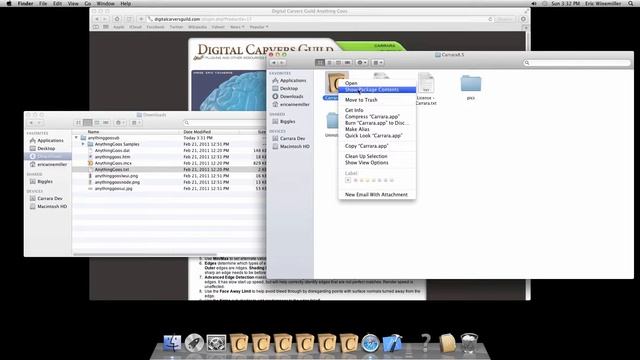This screenshot has width=640, height=360.
Task: Open action gear dropdown in Carrara8.5 window
Action: coord(362,62)
